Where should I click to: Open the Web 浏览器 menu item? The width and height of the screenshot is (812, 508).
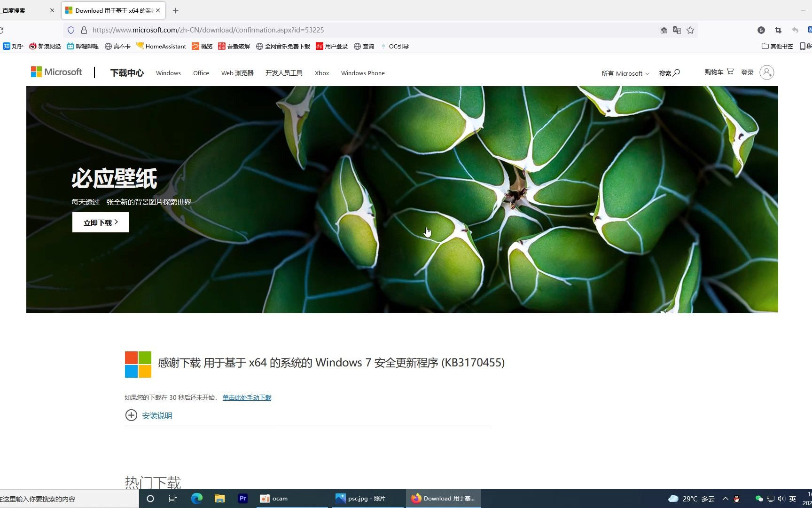[x=237, y=73]
